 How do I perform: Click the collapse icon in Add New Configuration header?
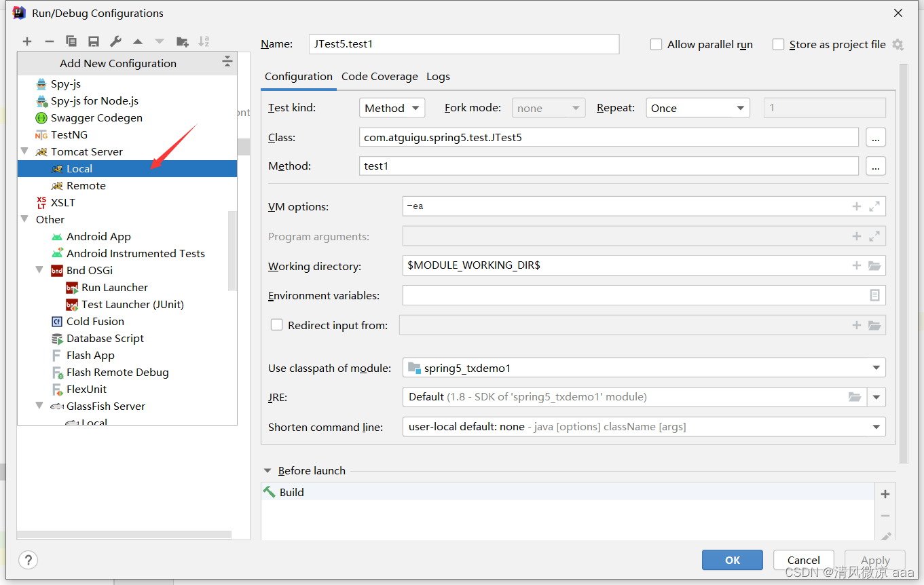(227, 62)
